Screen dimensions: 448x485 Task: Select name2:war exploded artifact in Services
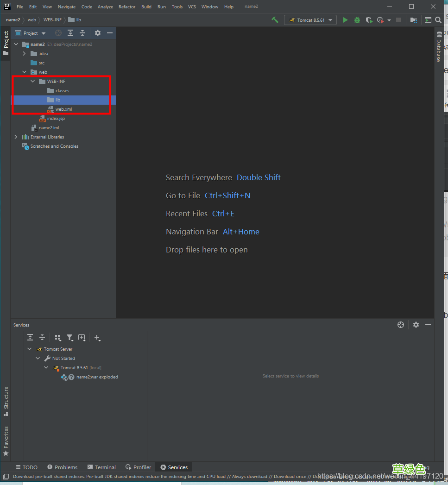pos(97,377)
